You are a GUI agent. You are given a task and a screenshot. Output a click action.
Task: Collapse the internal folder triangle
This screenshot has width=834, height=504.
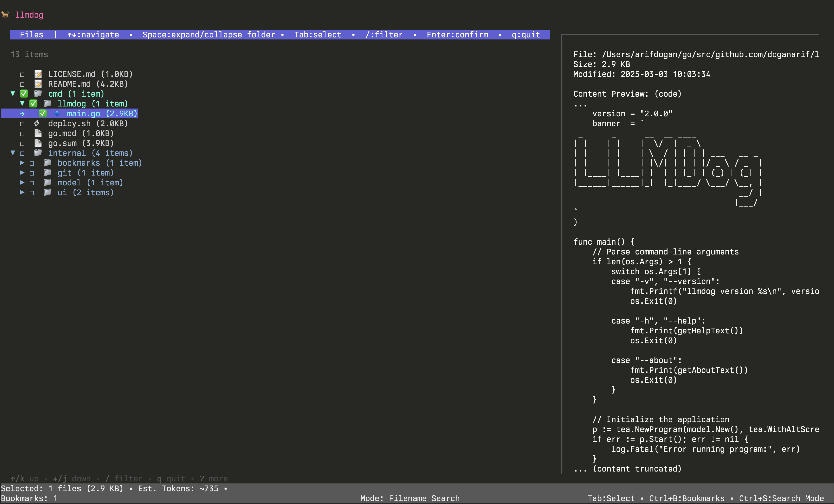[x=13, y=153]
